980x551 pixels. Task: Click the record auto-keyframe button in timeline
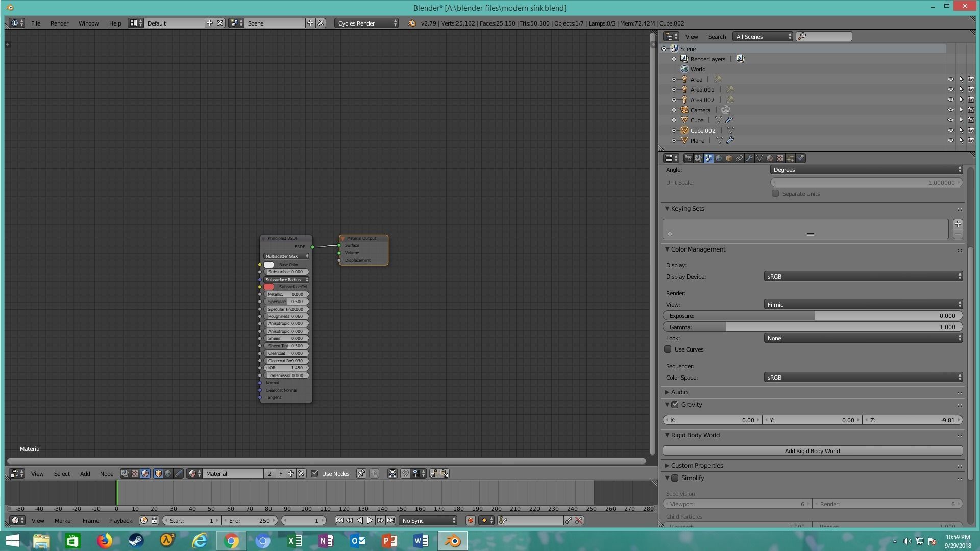click(470, 521)
